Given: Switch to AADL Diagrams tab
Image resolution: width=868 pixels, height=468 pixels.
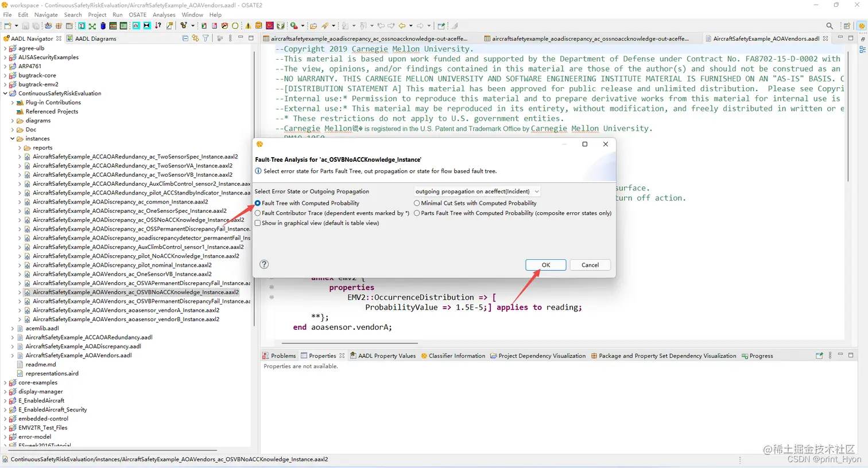Looking at the screenshot, I should click(x=92, y=38).
